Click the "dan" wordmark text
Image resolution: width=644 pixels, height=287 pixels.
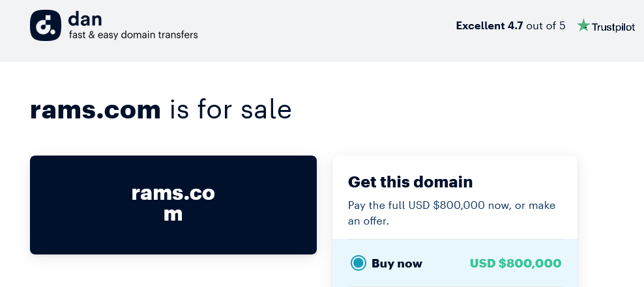pos(85,19)
